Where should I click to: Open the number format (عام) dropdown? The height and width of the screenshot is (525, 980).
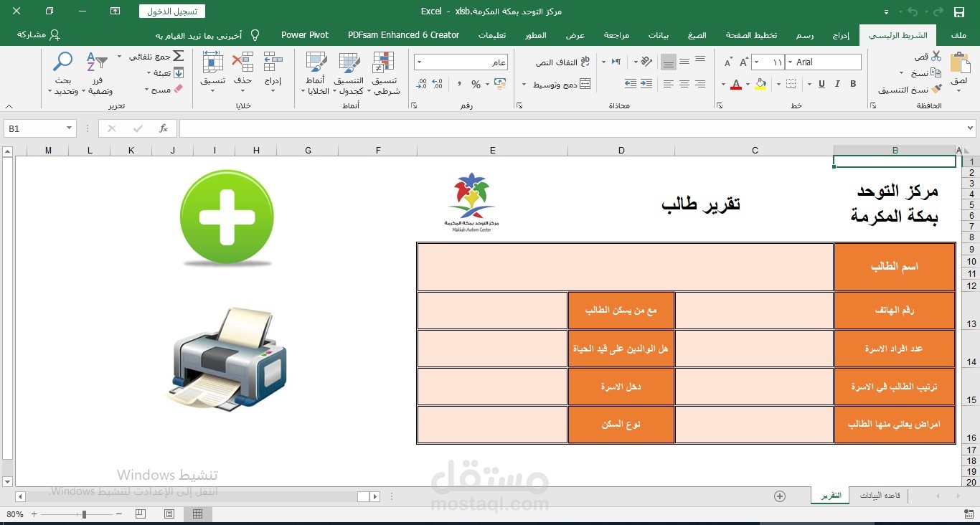point(419,62)
